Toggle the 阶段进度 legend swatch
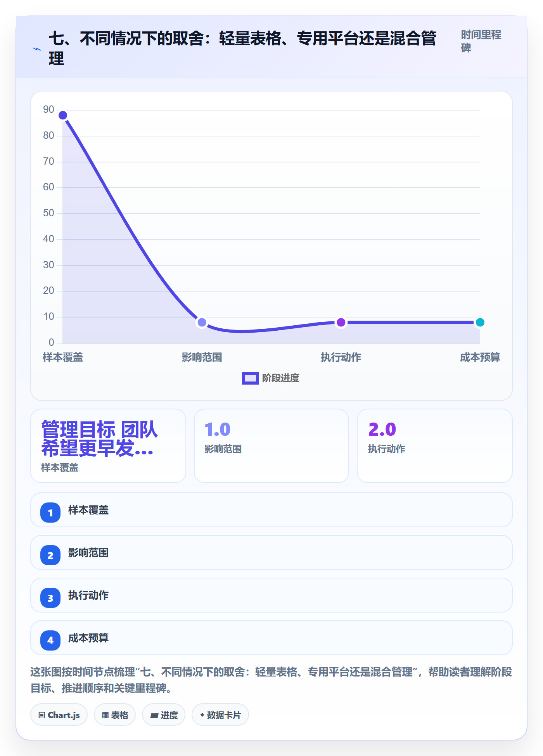543x756 pixels. [250, 378]
